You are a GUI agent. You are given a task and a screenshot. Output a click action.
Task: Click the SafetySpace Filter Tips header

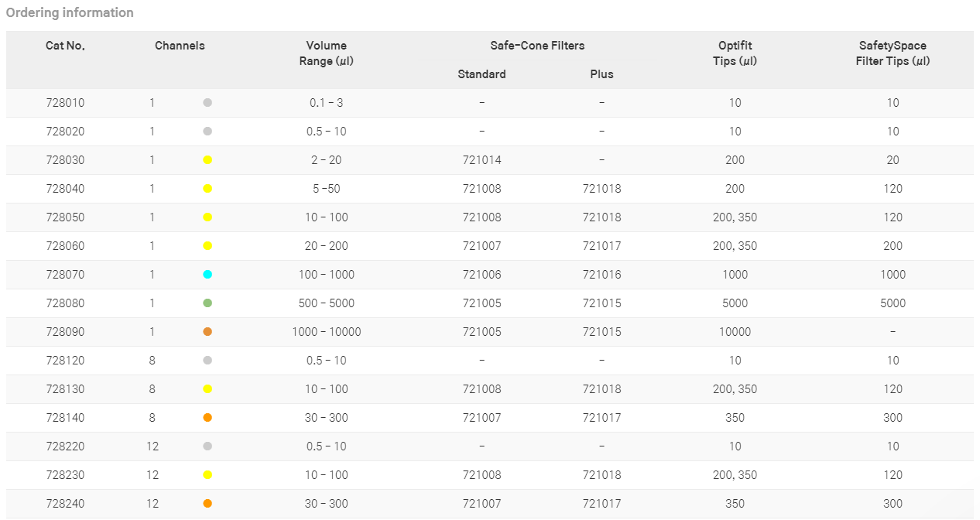[893, 53]
